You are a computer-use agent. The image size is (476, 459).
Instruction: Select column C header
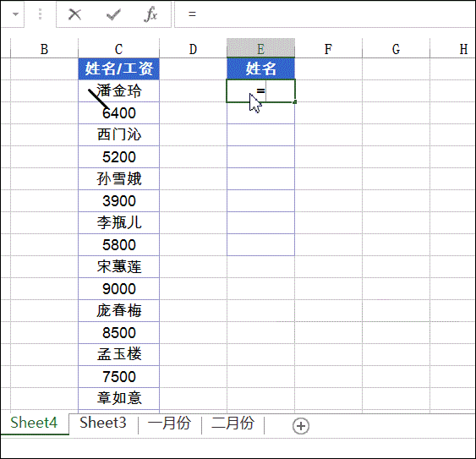[118, 48]
